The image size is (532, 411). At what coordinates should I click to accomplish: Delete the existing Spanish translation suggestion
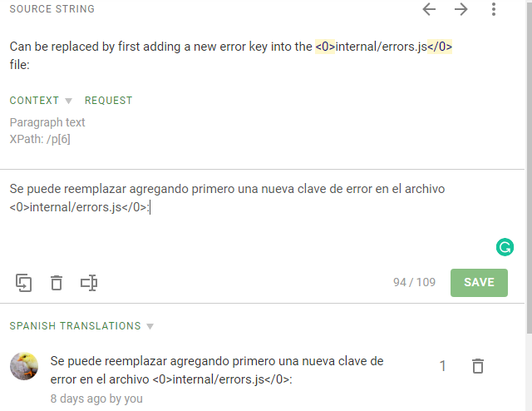(477, 366)
